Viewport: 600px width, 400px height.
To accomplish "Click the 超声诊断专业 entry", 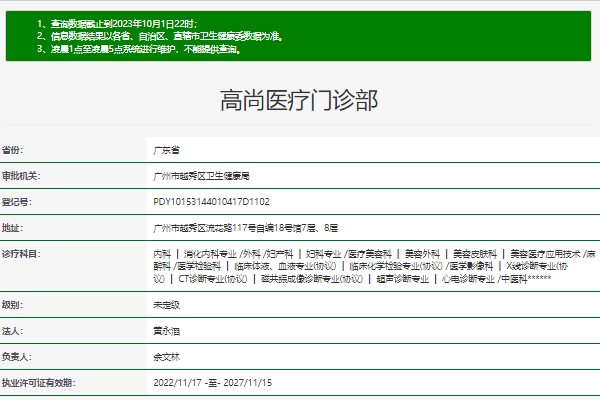I will [403, 279].
